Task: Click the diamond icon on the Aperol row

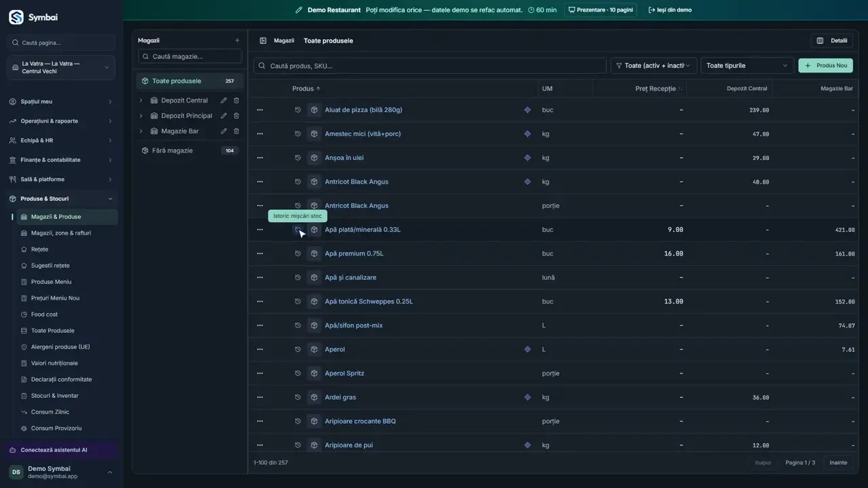Action: click(528, 350)
